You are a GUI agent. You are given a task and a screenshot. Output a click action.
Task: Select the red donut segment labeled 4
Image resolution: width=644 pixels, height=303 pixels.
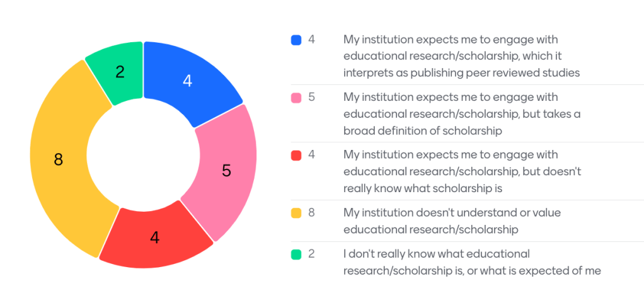coord(155,237)
